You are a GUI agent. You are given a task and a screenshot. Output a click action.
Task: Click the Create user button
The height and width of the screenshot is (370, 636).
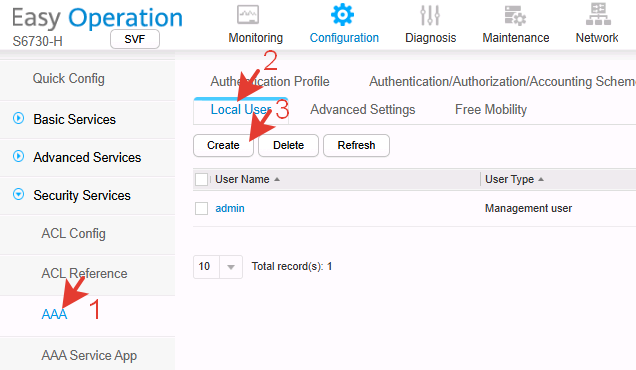pyautogui.click(x=223, y=145)
